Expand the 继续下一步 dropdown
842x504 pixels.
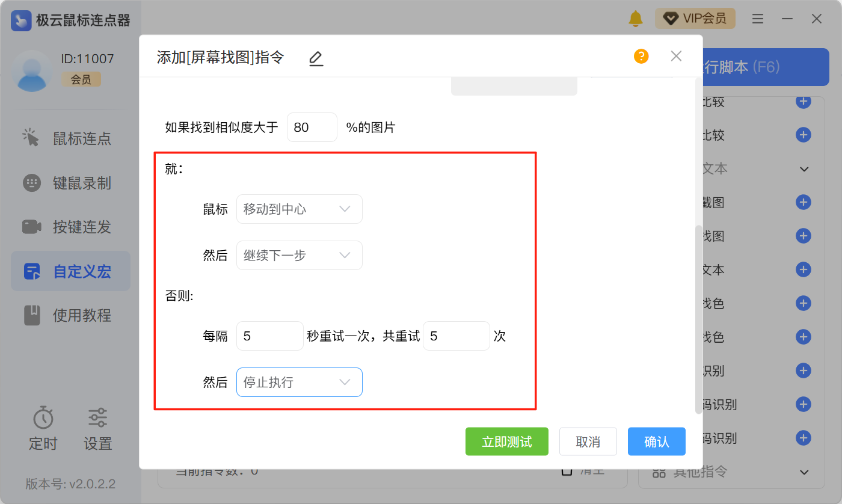pos(299,256)
